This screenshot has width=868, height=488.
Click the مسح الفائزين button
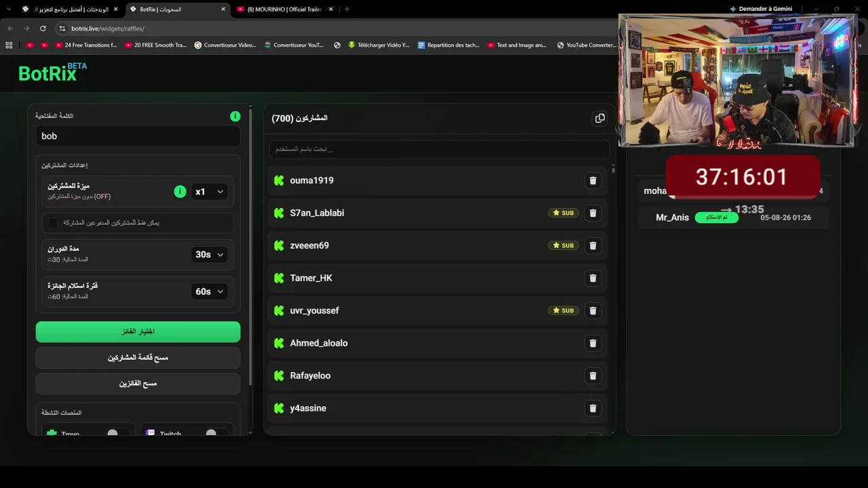pyautogui.click(x=138, y=384)
